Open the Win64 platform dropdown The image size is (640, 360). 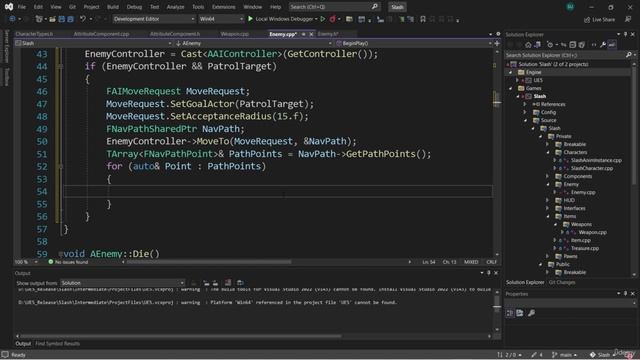pyautogui.click(x=221, y=19)
